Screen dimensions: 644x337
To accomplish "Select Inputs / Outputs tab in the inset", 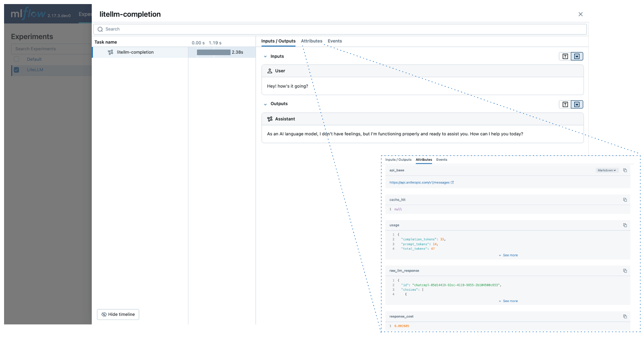I will click(x=398, y=160).
